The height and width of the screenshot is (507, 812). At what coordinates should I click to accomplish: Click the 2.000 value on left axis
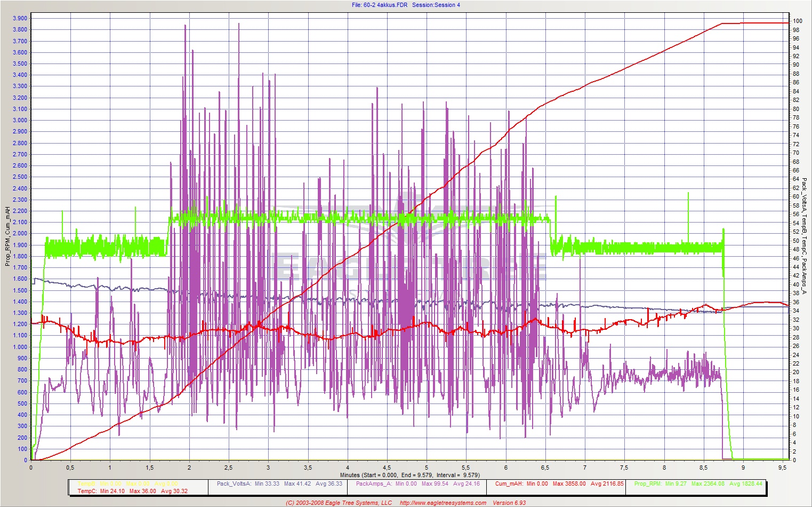[20, 234]
